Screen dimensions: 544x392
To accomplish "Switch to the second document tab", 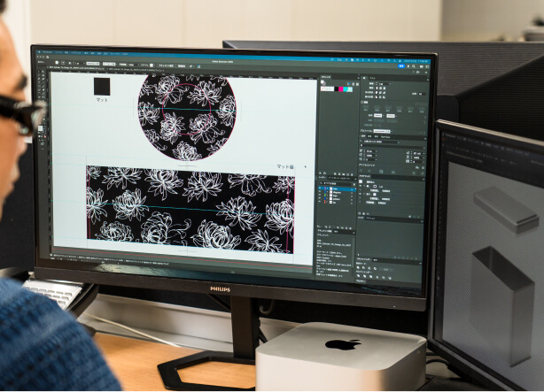I will (x=135, y=70).
